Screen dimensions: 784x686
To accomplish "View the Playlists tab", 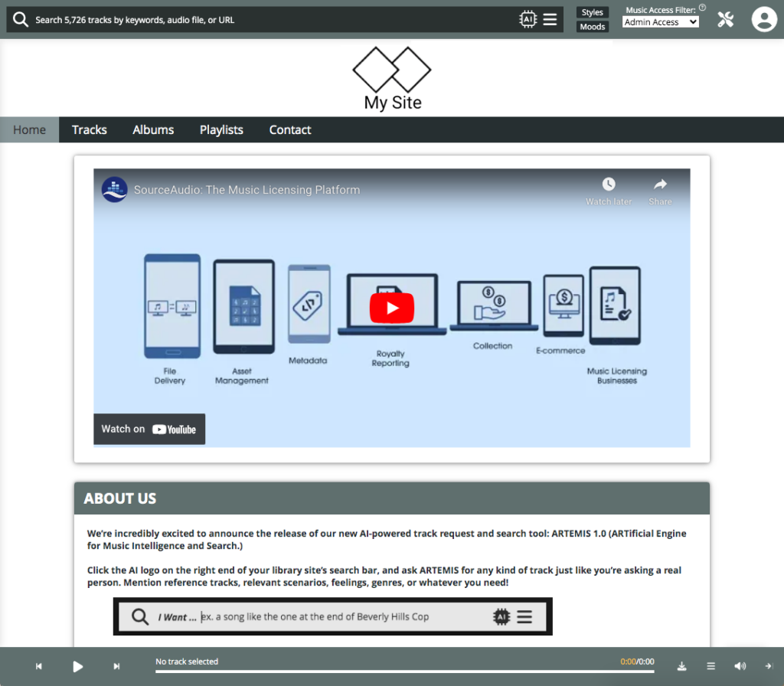I will (221, 130).
